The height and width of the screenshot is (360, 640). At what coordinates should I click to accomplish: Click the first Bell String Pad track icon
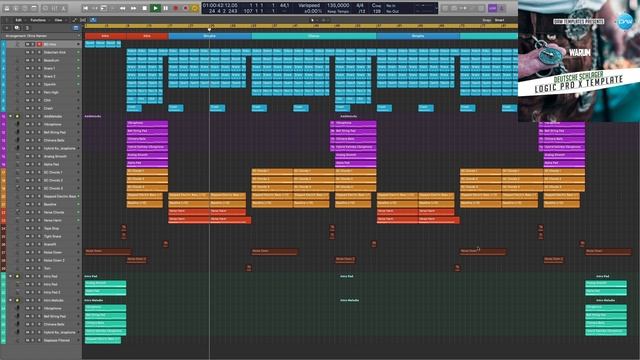point(18,132)
